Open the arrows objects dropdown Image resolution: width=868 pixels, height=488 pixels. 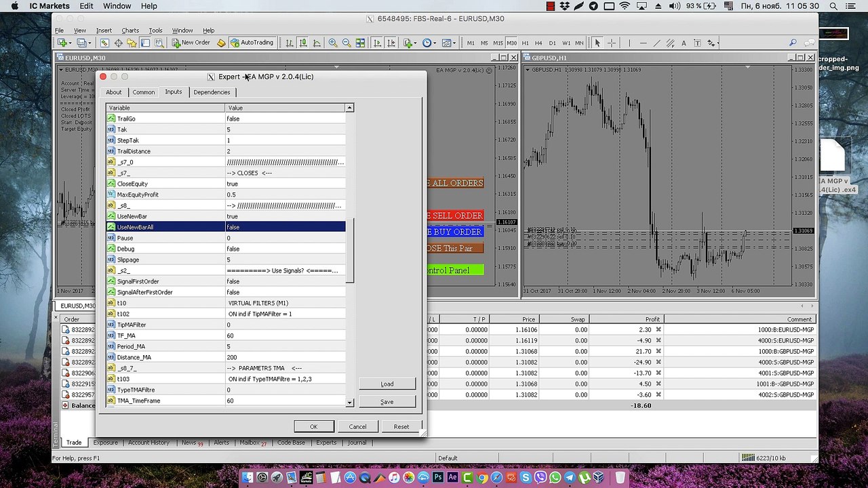[x=712, y=43]
